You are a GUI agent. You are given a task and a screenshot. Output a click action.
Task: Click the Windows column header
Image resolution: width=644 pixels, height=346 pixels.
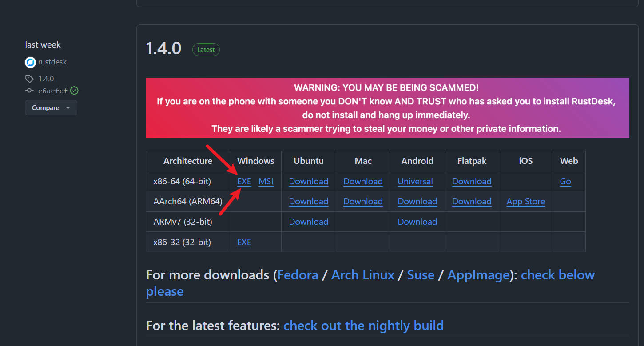tap(256, 161)
